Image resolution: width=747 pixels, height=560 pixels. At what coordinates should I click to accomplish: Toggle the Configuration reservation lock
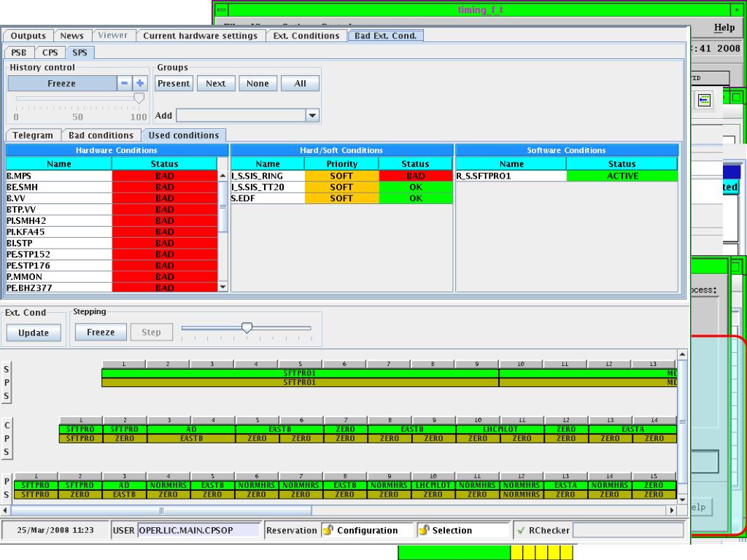point(328,530)
